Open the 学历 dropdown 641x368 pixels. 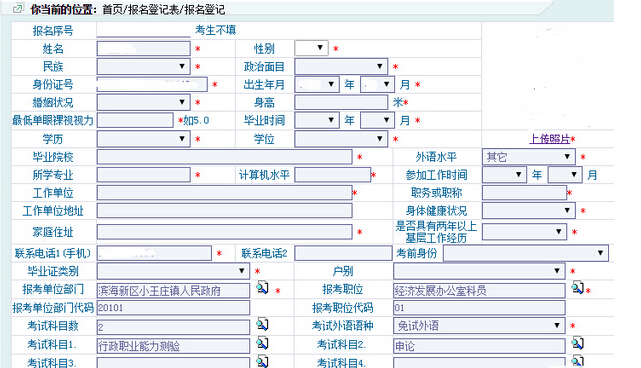(x=143, y=139)
